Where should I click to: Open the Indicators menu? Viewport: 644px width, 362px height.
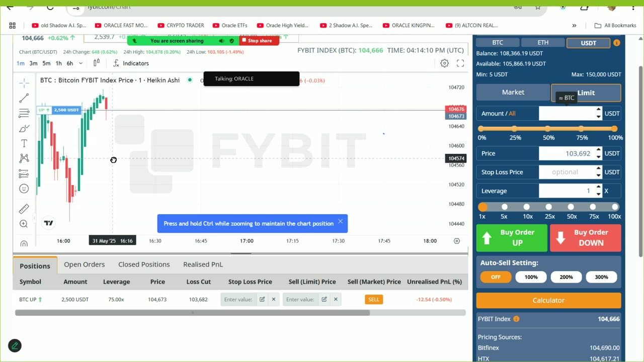coord(131,63)
